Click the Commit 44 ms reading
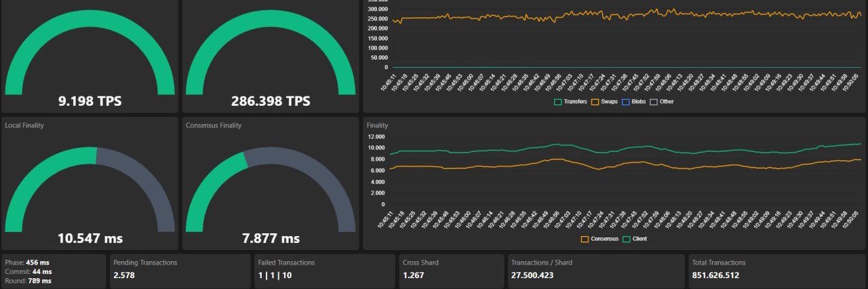This screenshot has width=868, height=289. pyautogui.click(x=28, y=271)
